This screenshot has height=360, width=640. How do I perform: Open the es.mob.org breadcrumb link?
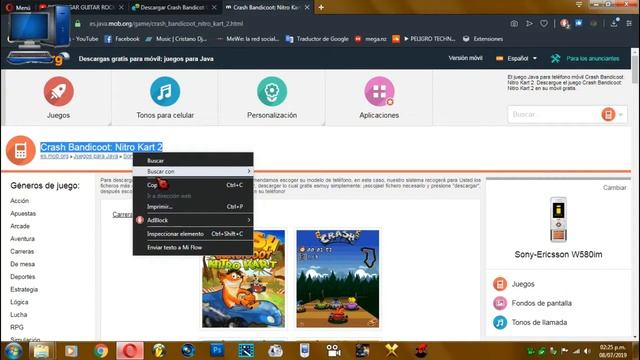click(54, 156)
